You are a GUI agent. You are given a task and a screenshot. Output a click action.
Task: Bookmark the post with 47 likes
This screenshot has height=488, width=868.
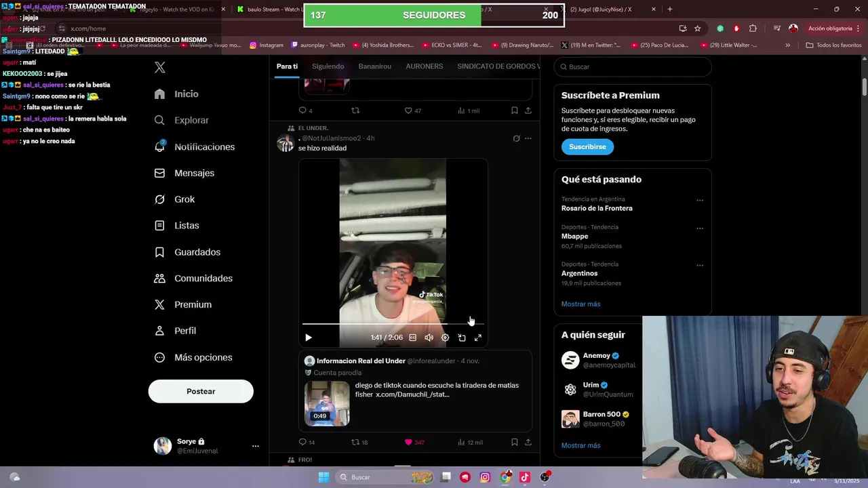515,110
